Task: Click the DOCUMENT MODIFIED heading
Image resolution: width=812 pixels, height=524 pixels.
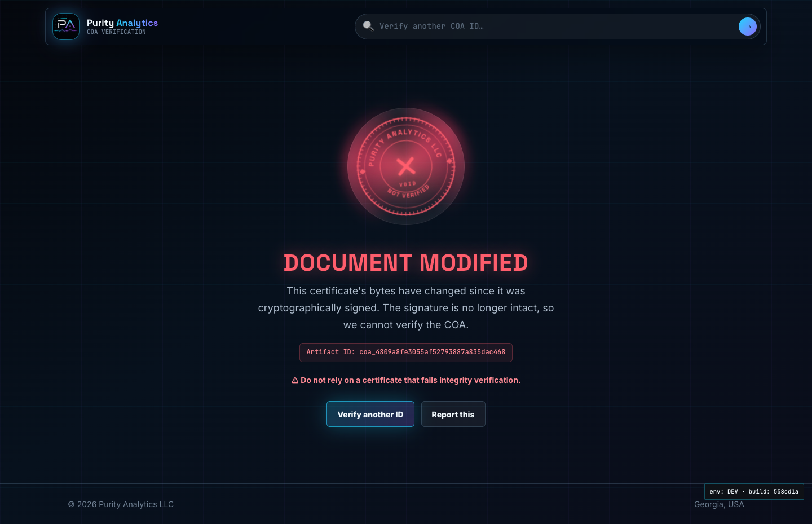Action: (x=406, y=263)
